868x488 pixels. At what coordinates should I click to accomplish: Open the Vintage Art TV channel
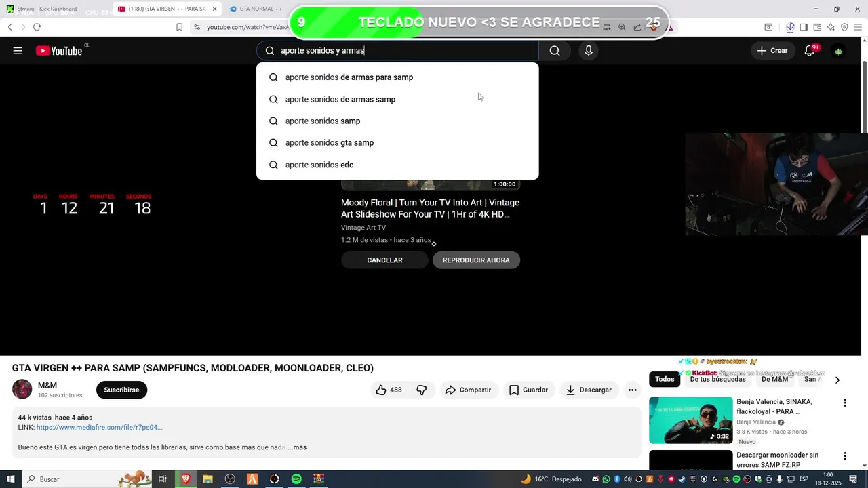point(363,228)
